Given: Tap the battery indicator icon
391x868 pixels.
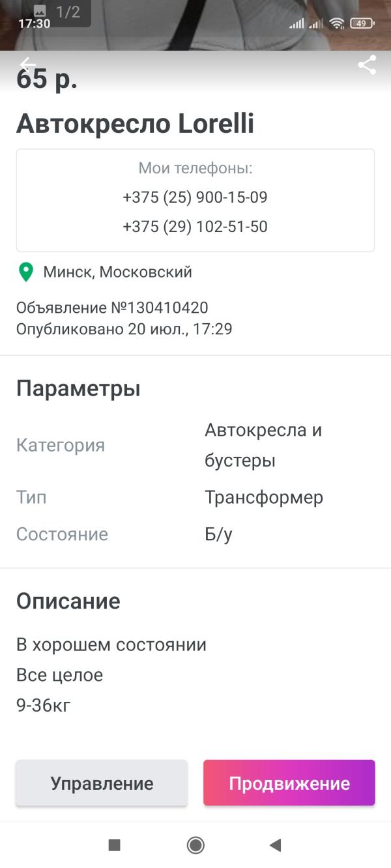Looking at the screenshot, I should pyautogui.click(x=361, y=23).
